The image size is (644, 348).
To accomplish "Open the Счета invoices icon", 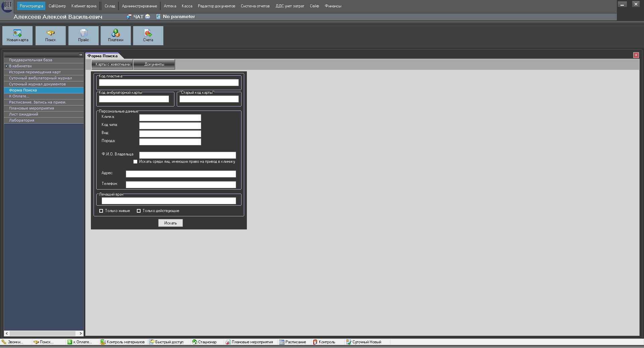I will tap(148, 33).
